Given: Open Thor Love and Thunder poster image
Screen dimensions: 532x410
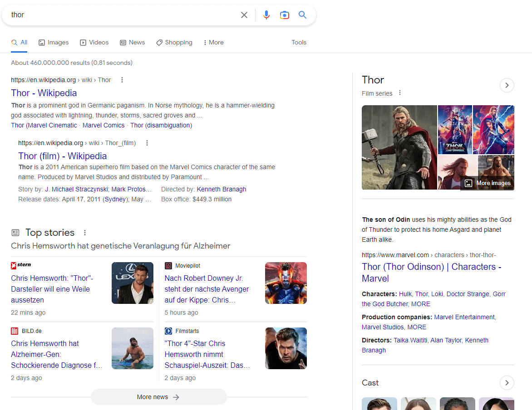Looking at the screenshot, I should coord(455,130).
